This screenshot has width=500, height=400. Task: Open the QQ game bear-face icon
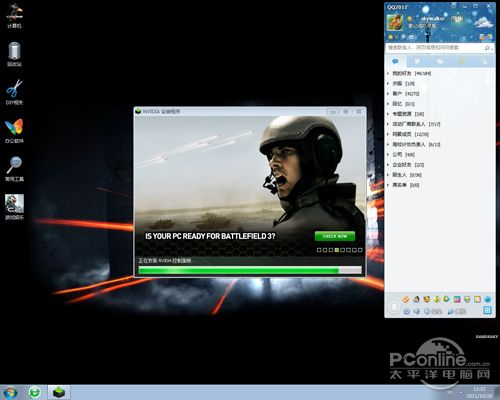click(x=427, y=299)
